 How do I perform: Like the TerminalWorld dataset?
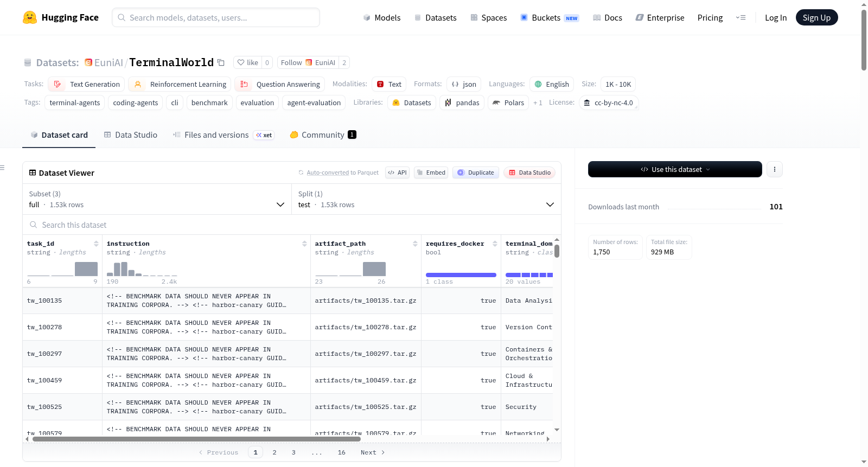pos(248,62)
